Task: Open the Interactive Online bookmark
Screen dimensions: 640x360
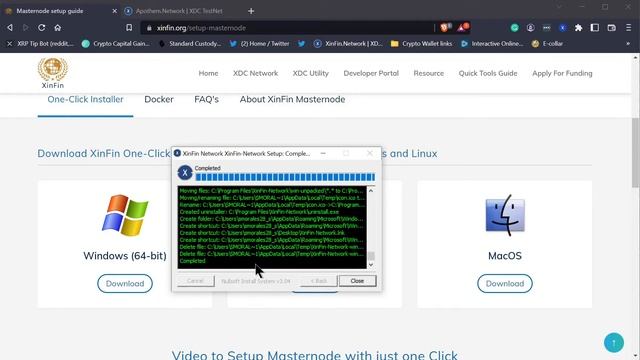Action: [x=492, y=44]
